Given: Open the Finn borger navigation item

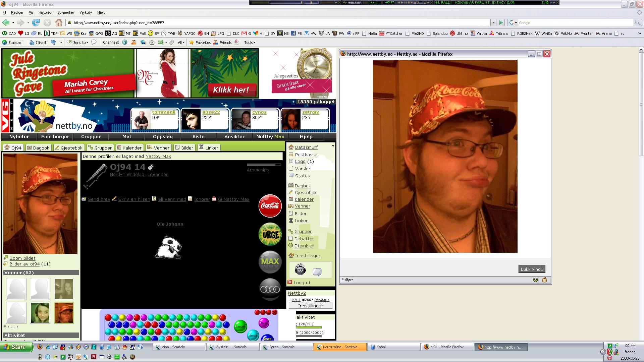Looking at the screenshot, I should coord(55,136).
